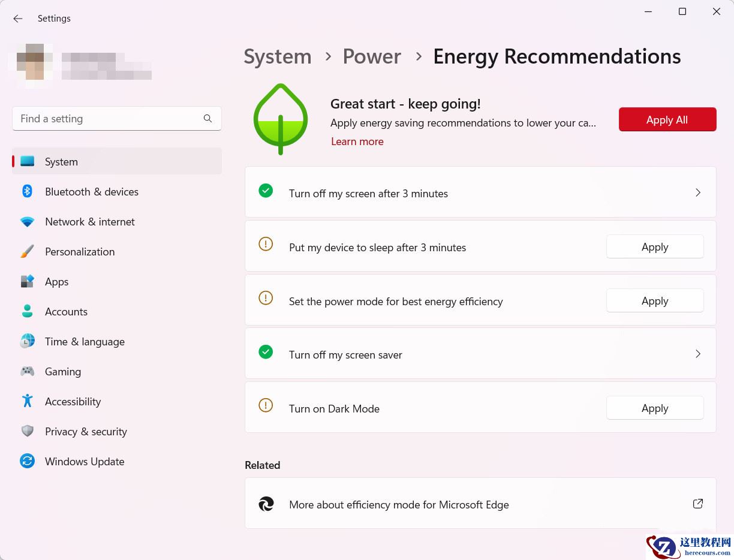
Task: Open Accessibility from the sidebar
Action: (x=73, y=402)
